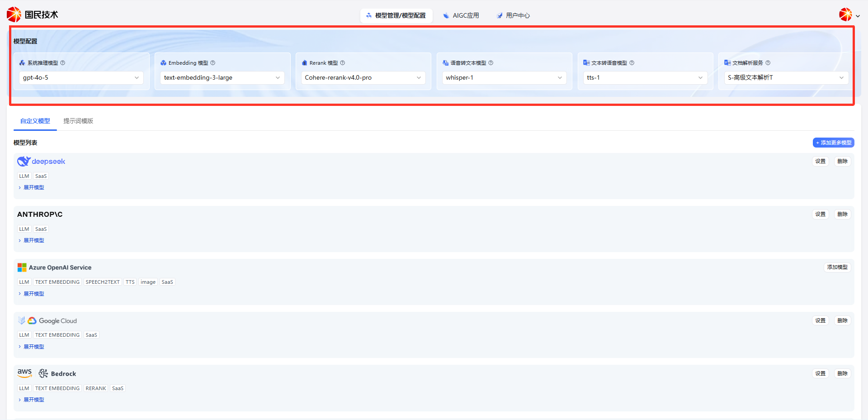This screenshot has height=420, width=868.
Task: Go to 模型管理/模型配置 in top navigation
Action: click(x=396, y=15)
